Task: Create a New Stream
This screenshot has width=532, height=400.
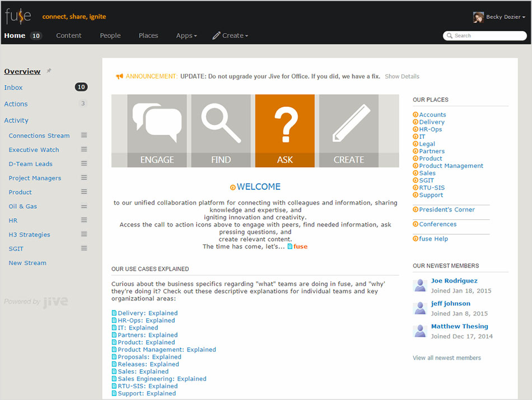Action: 27,263
